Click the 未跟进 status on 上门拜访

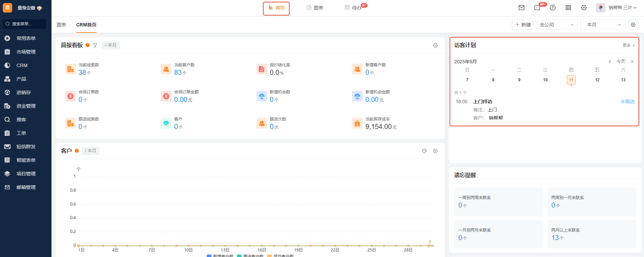coord(627,102)
